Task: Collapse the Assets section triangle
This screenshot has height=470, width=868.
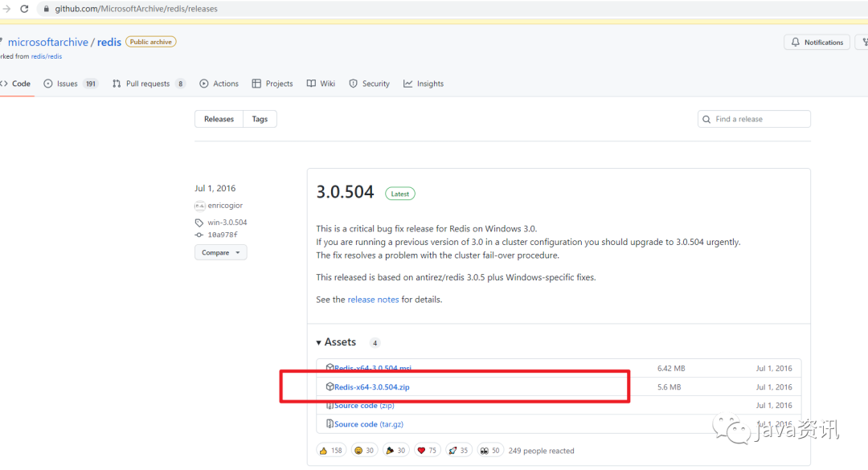Action: pos(319,343)
